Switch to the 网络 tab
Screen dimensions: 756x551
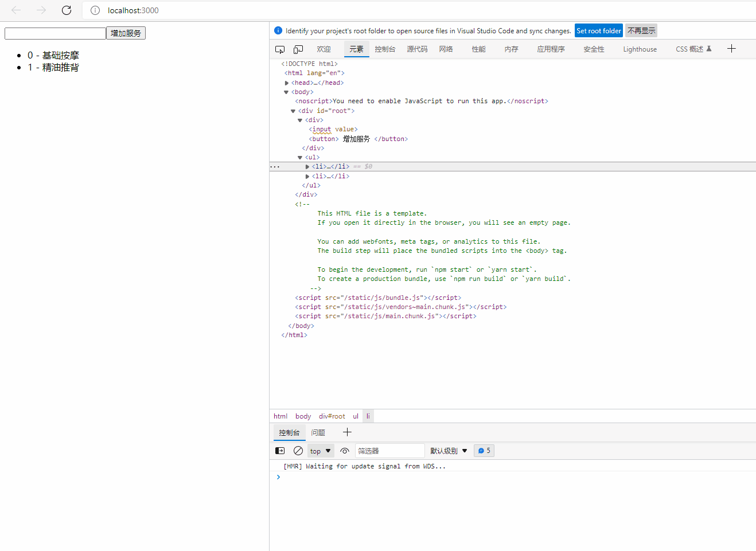point(446,49)
